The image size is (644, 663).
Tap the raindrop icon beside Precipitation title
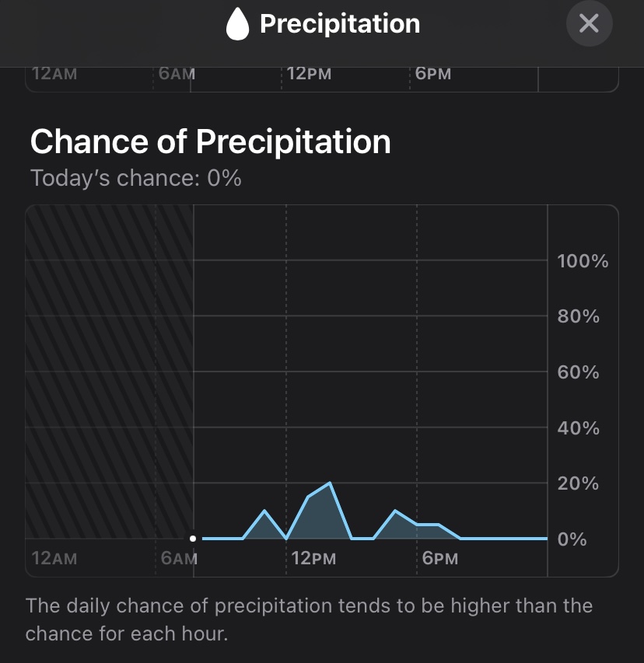click(237, 23)
